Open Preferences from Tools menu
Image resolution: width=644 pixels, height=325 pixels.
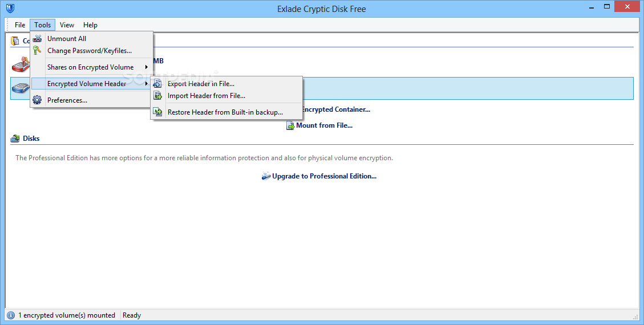(x=92, y=100)
